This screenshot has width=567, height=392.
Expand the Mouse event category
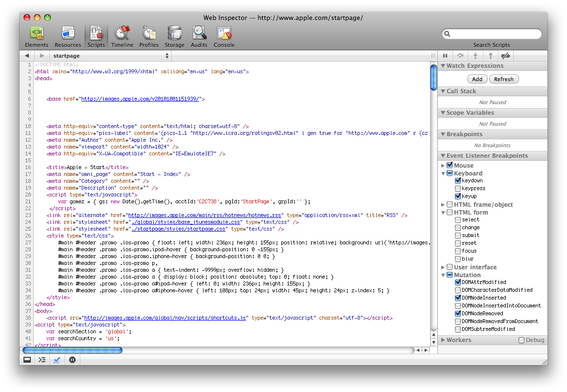click(x=443, y=166)
